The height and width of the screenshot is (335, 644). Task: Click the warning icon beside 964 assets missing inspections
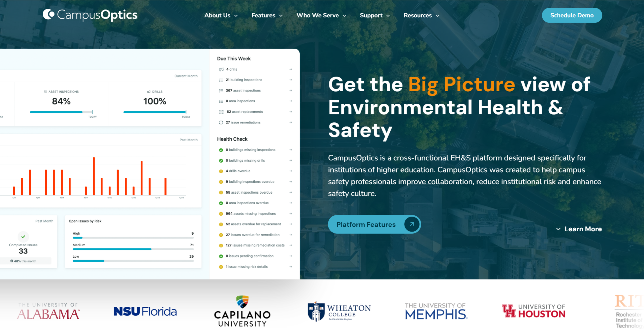[x=221, y=213]
